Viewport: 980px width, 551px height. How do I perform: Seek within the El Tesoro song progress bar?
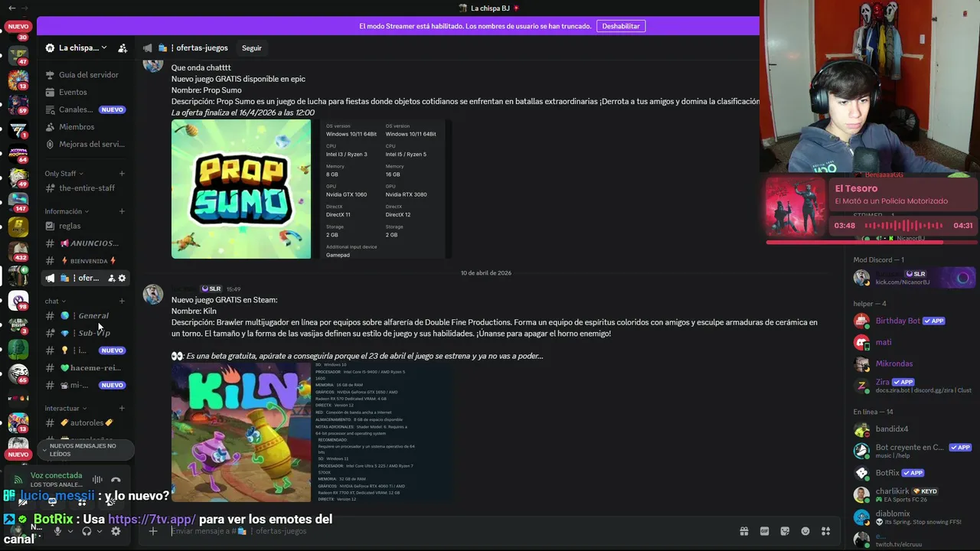[x=872, y=242]
